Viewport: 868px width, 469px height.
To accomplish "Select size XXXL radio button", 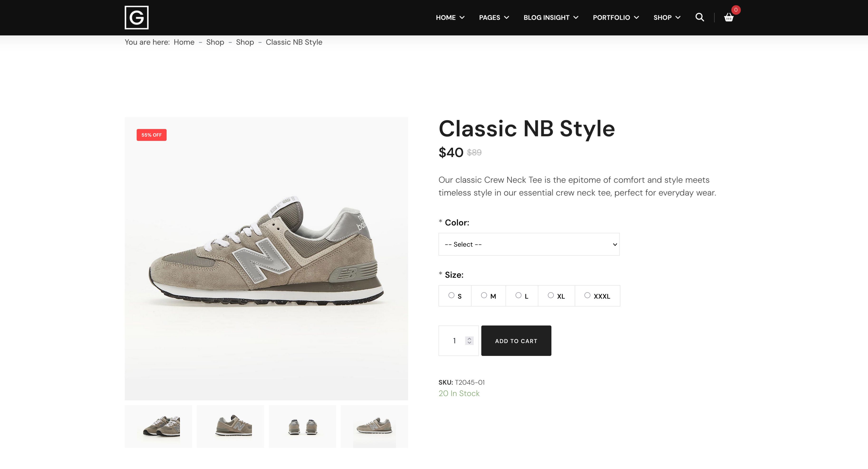I will [x=588, y=295].
